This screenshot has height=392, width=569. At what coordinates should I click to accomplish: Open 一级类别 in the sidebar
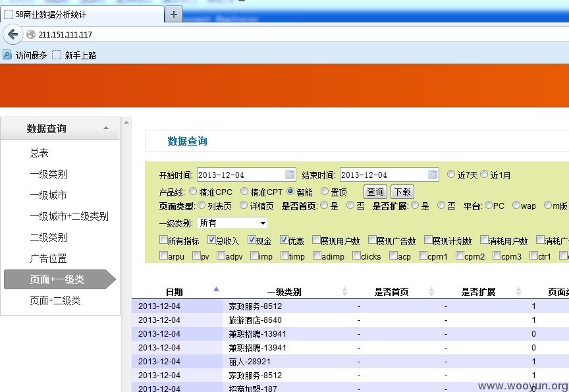coord(48,174)
